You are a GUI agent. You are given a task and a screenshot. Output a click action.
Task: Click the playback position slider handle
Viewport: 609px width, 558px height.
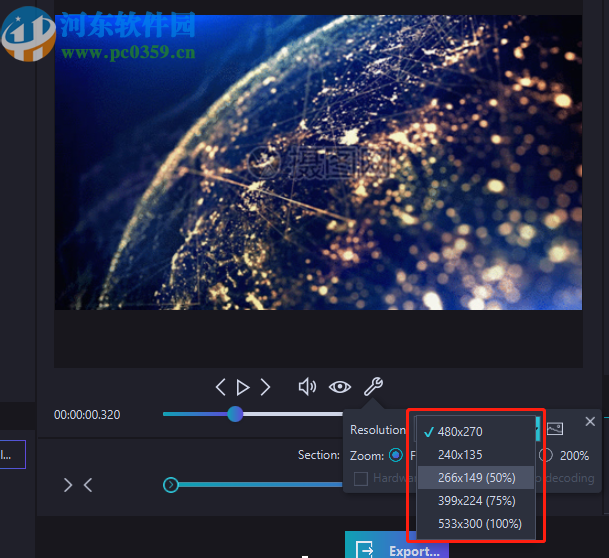point(235,414)
